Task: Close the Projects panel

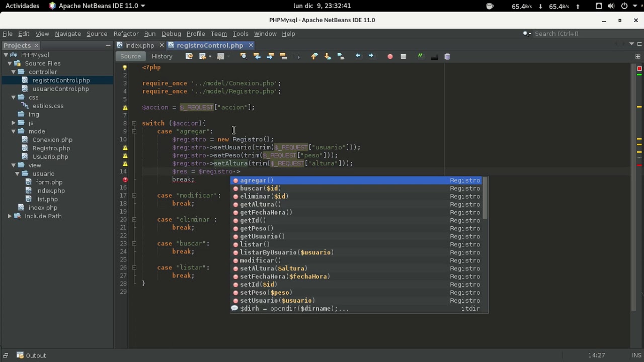Action: 36,45
